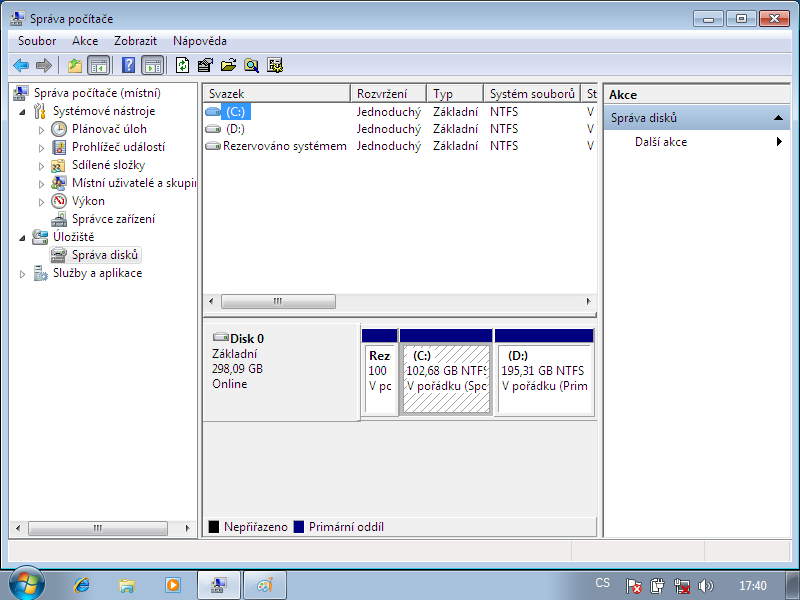
Task: Select the (D:) partition block in Disk 0
Action: (x=544, y=380)
